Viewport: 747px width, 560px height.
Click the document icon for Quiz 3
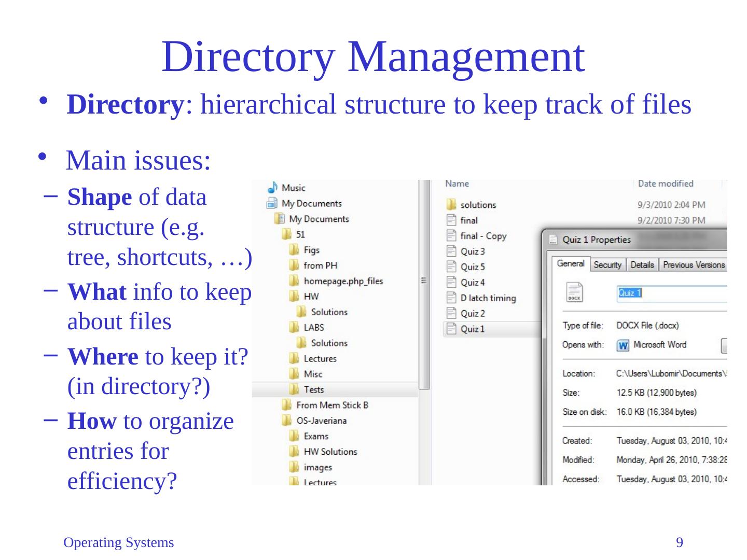point(451,251)
